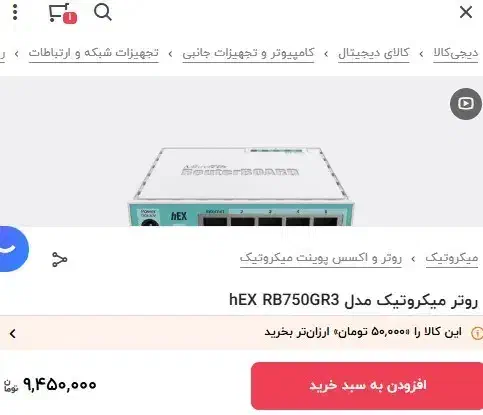Go to کالای دیجیتال category
This screenshot has width=483, height=415.
[374, 53]
